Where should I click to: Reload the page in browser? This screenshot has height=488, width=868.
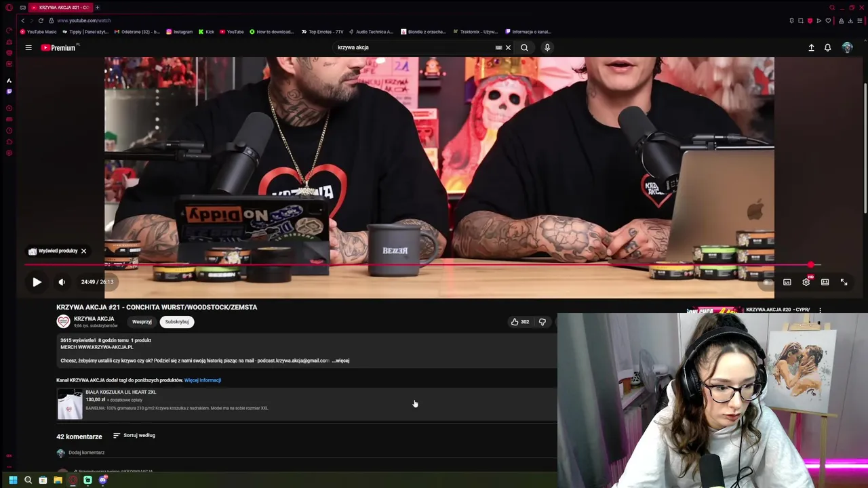[41, 20]
